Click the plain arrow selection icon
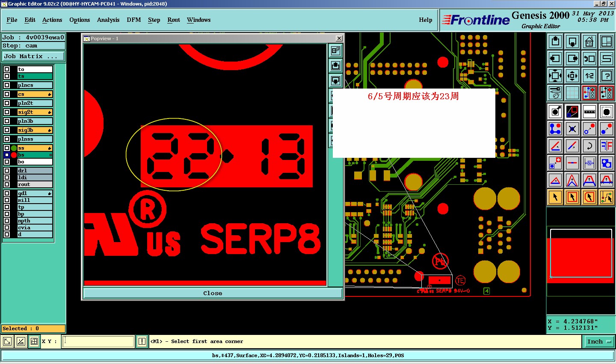This screenshot has height=364, width=616. [x=555, y=197]
